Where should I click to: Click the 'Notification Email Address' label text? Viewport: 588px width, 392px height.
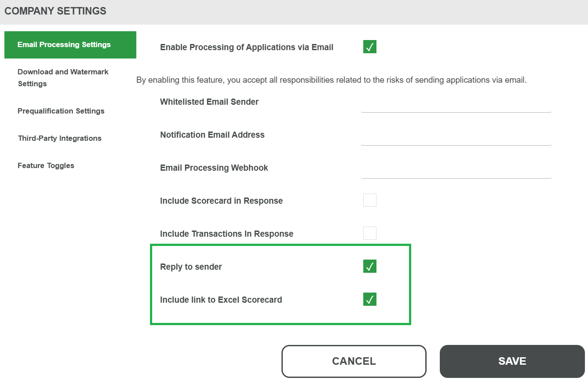point(212,135)
